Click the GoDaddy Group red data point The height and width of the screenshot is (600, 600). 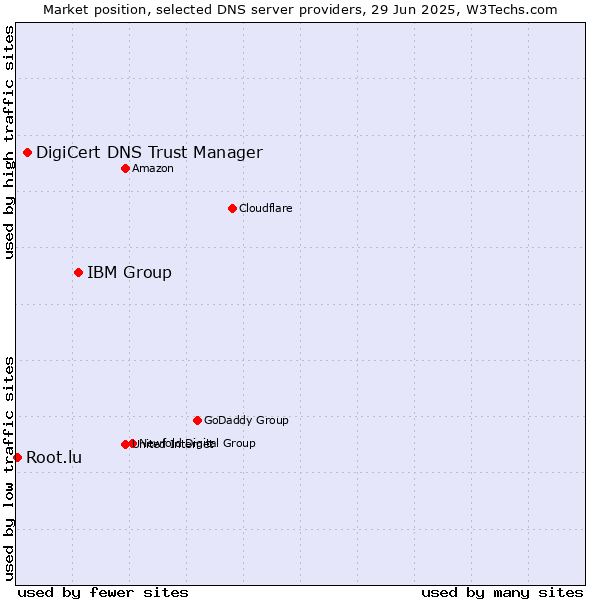[x=197, y=421]
